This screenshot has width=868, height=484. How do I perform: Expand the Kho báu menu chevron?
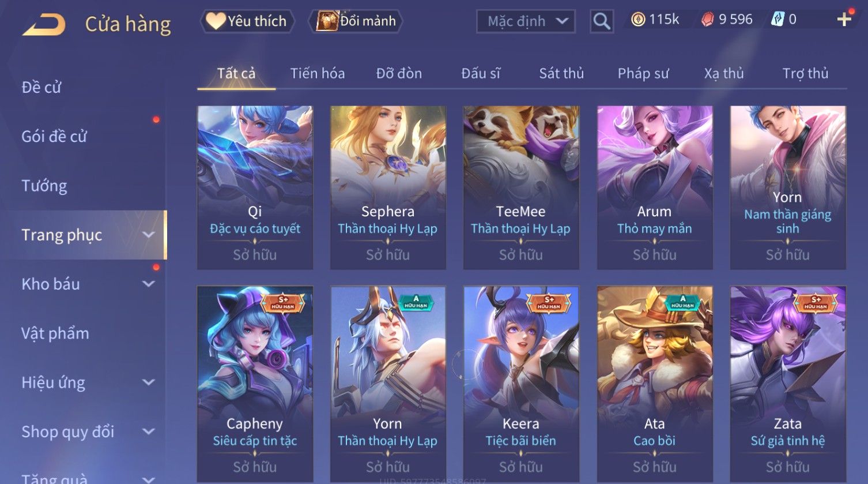pyautogui.click(x=149, y=284)
